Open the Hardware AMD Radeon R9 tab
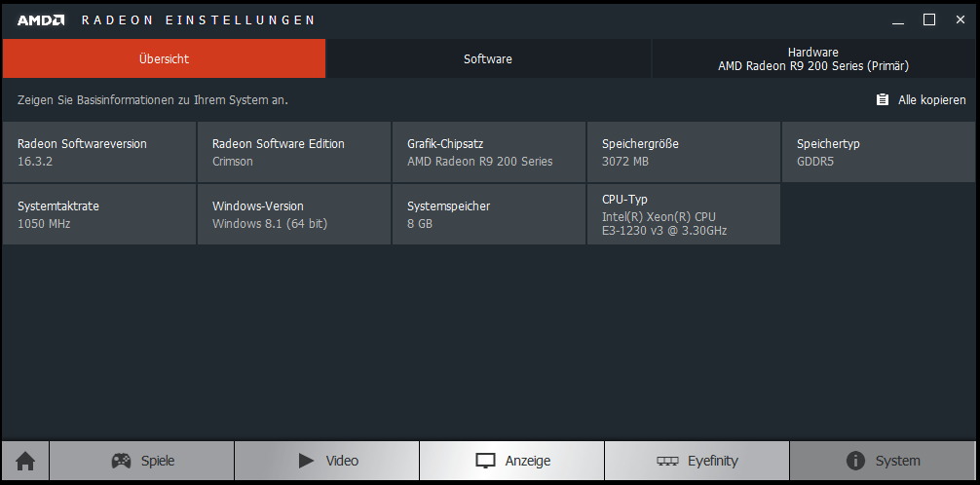980x485 pixels. click(813, 58)
